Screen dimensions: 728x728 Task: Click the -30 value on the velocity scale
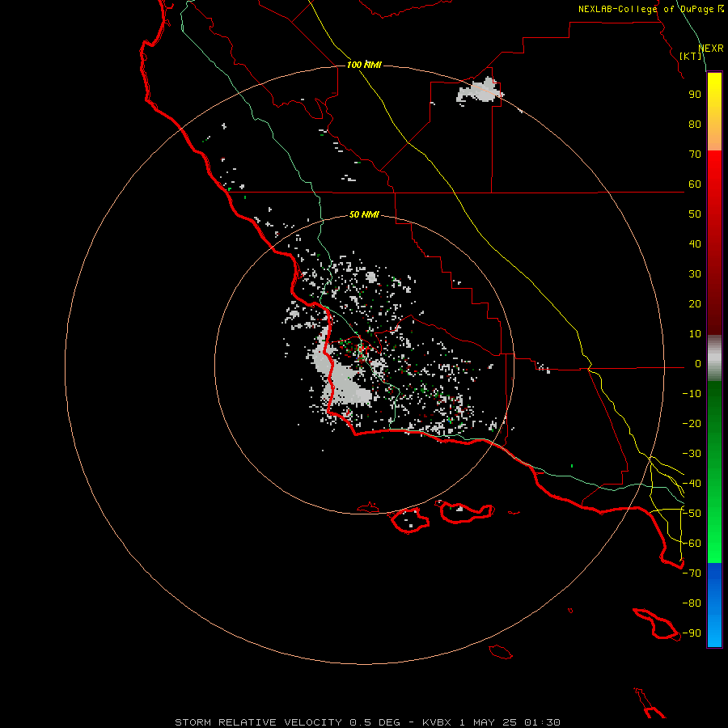click(x=692, y=454)
